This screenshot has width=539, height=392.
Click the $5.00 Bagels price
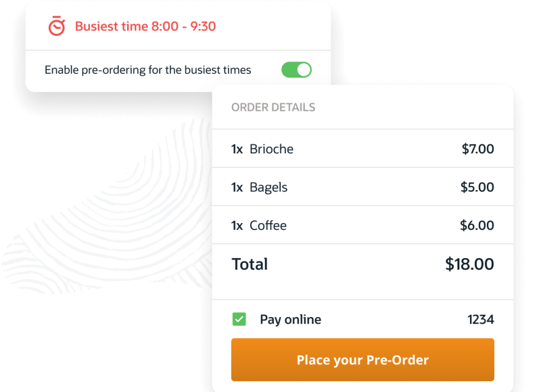click(x=477, y=187)
